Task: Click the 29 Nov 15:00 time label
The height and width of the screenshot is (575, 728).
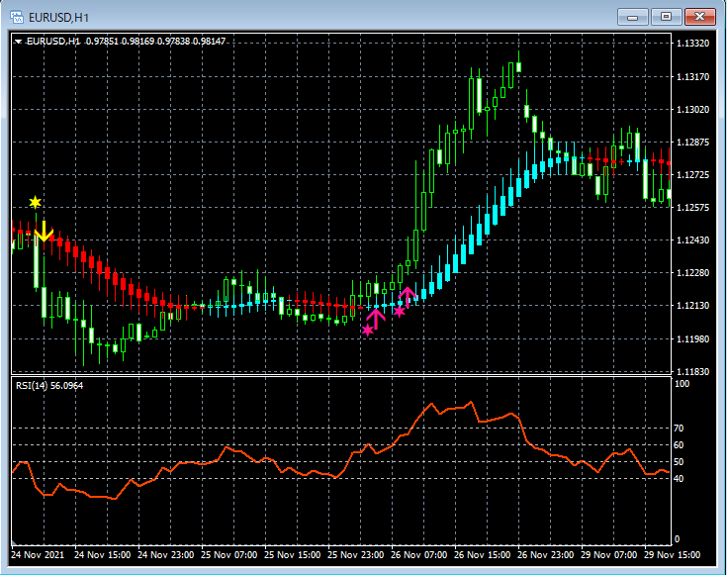Action: [x=672, y=554]
